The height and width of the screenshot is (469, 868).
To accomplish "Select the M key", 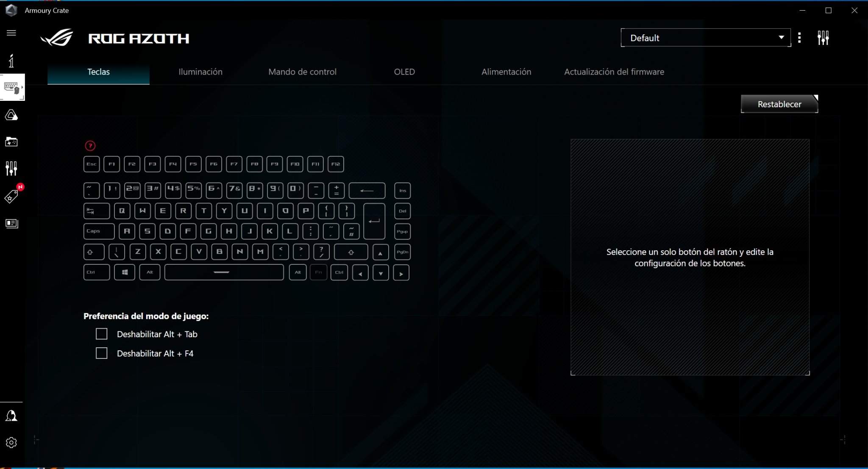I will point(260,252).
